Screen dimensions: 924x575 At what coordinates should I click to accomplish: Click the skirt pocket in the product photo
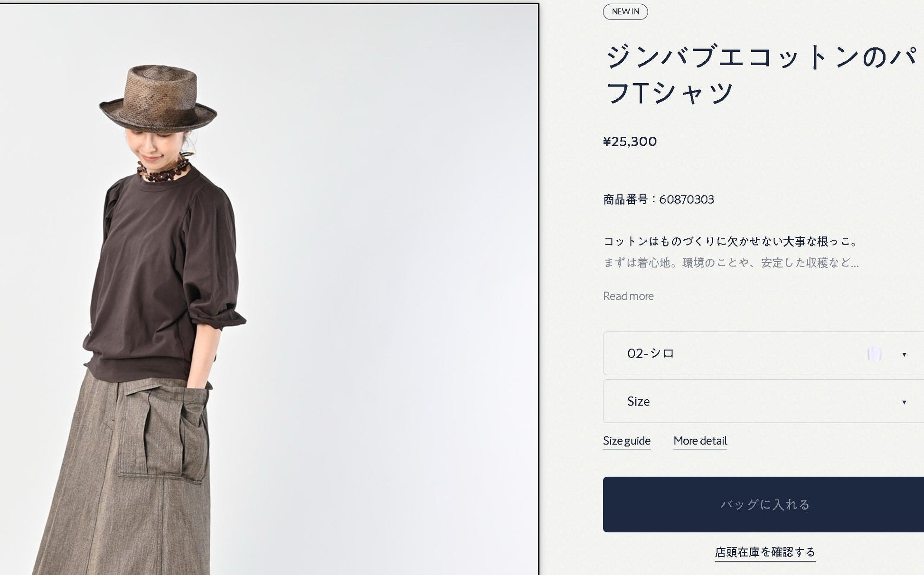(163, 431)
